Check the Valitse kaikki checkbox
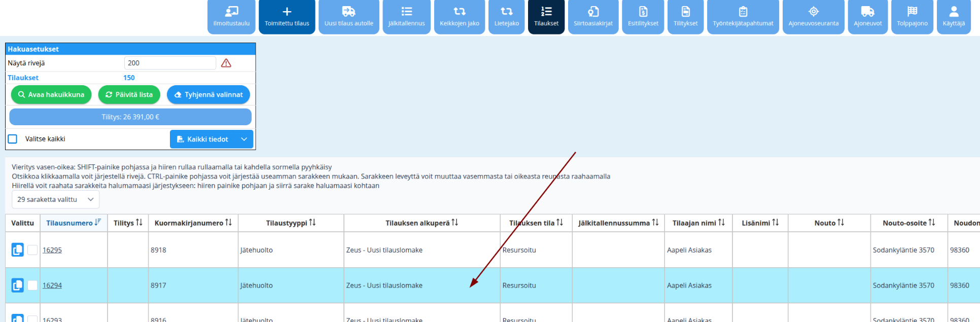Screen dimensions: 980x322 13,139
